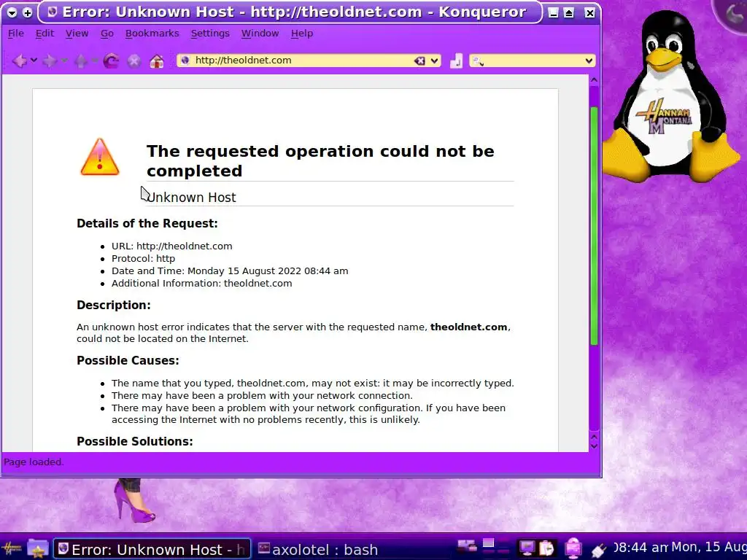The width and height of the screenshot is (747, 560).
Task: Open the Hannah Montana K menu launcher
Action: pos(12,549)
